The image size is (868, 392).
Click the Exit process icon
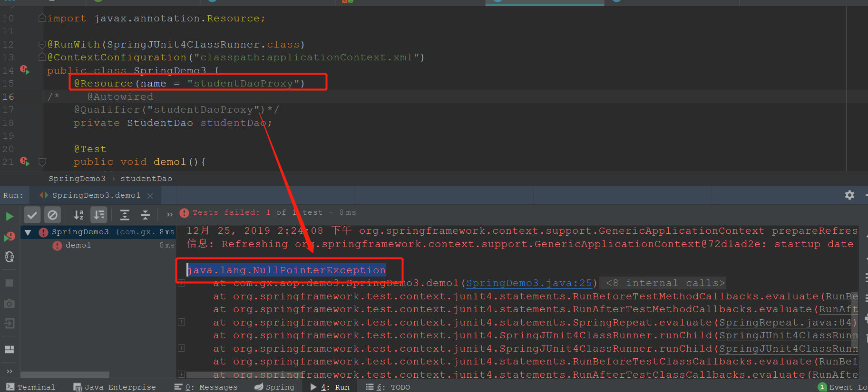[9, 324]
